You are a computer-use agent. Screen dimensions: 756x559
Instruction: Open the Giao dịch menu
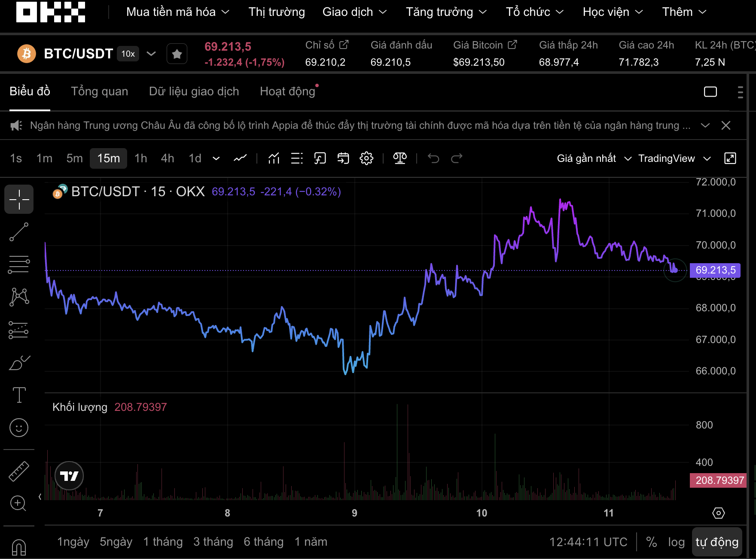(x=354, y=12)
